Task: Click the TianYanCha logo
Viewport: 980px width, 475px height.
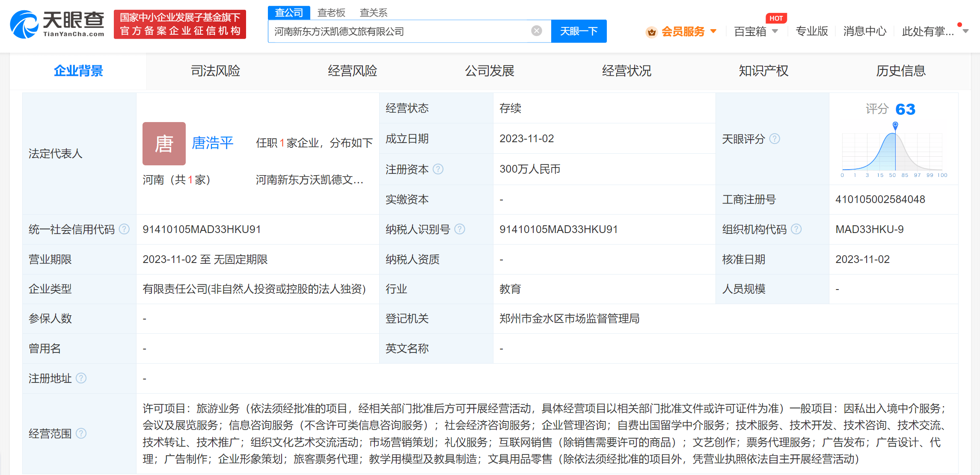Action: (57, 25)
